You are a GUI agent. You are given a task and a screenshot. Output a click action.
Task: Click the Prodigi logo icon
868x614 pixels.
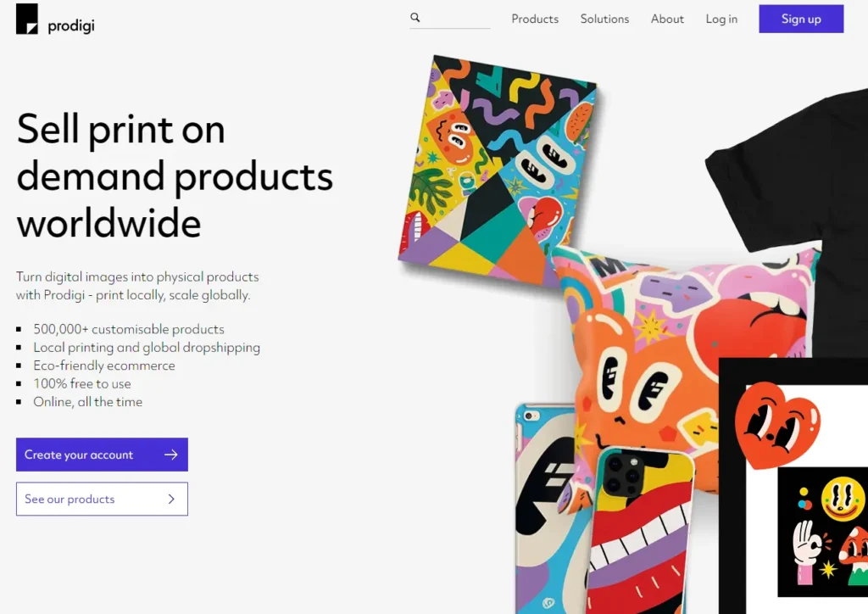click(x=26, y=19)
